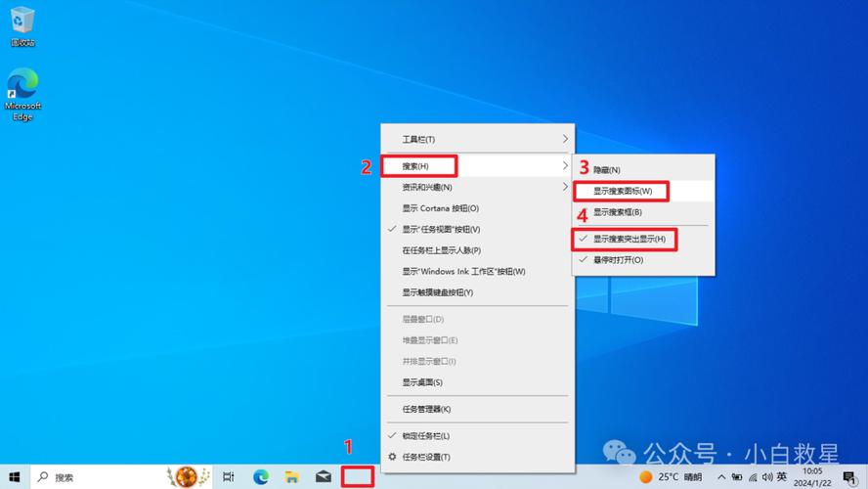Switch the input method 英 indicator
868x489 pixels.
pos(782,476)
